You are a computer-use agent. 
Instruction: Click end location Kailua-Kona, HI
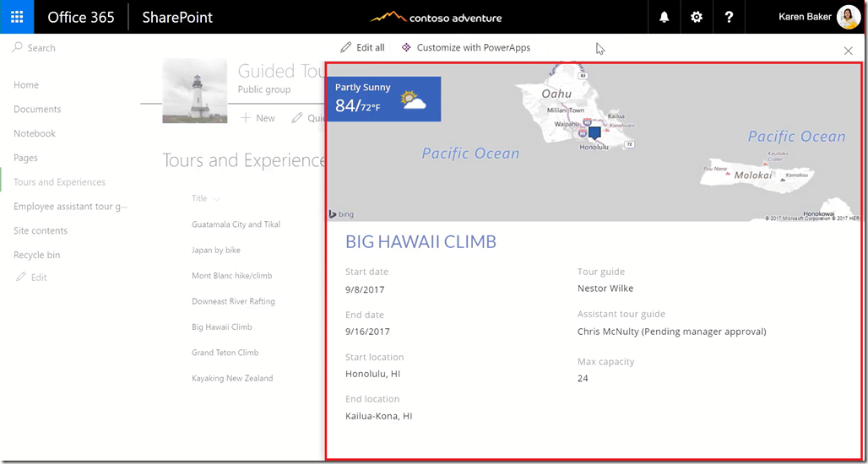[x=378, y=416]
